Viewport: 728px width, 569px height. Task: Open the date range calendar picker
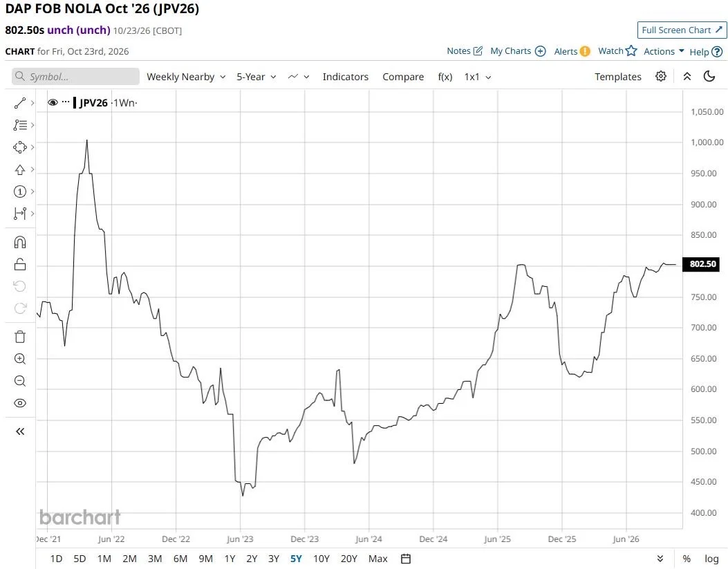(406, 559)
